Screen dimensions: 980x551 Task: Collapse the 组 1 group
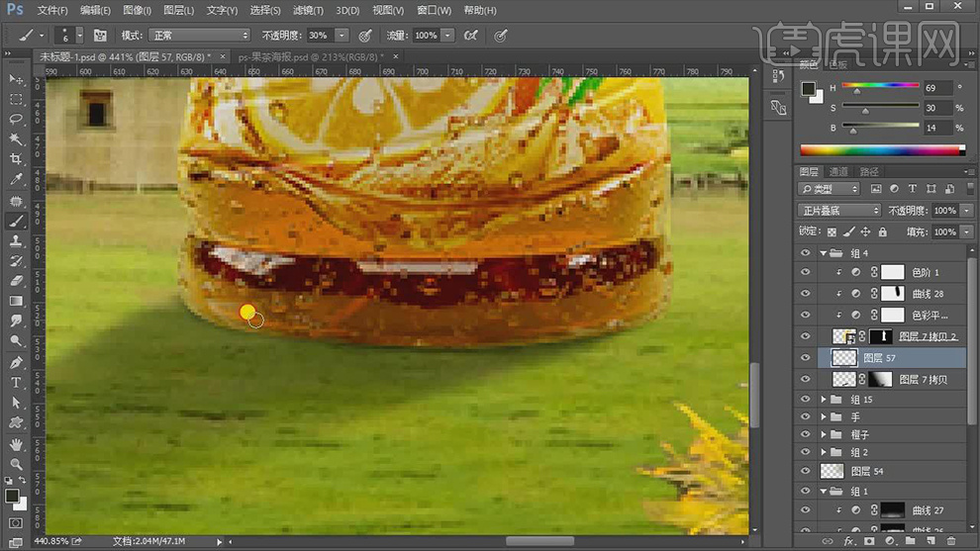(824, 491)
